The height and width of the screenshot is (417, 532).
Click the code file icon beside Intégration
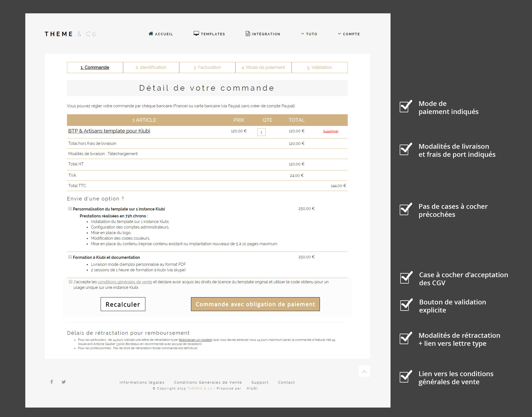click(x=248, y=34)
